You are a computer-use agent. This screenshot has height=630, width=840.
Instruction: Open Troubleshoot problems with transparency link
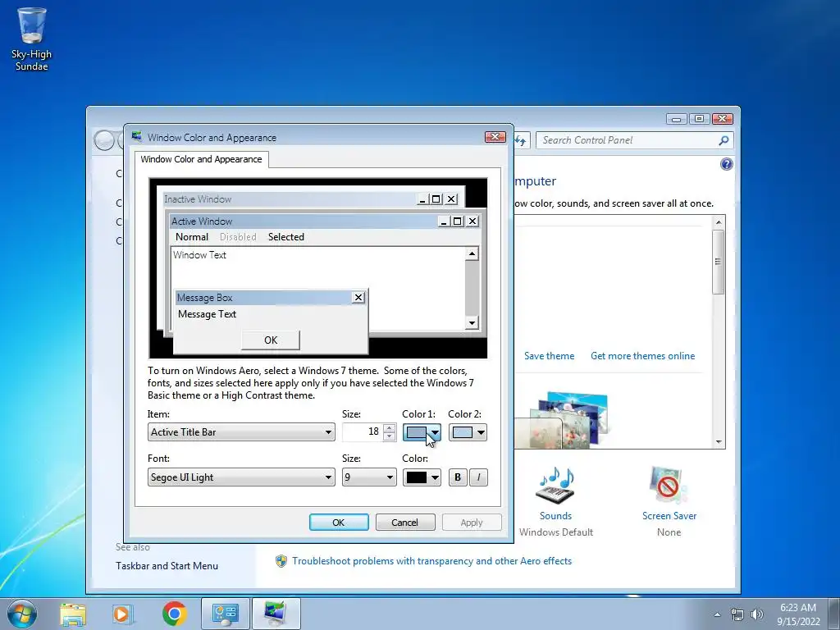pyautogui.click(x=431, y=561)
